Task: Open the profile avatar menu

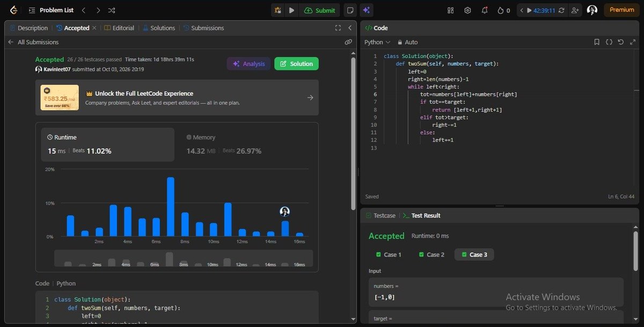Action: click(592, 10)
